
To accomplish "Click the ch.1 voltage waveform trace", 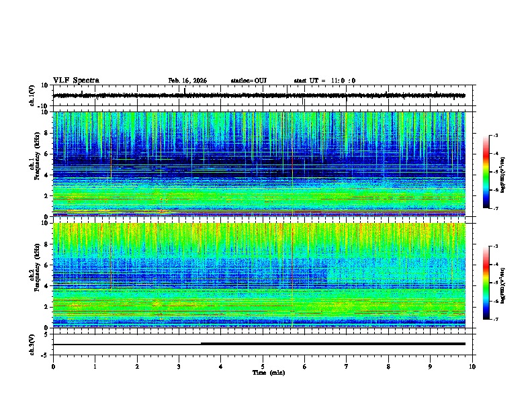I will (259, 95).
